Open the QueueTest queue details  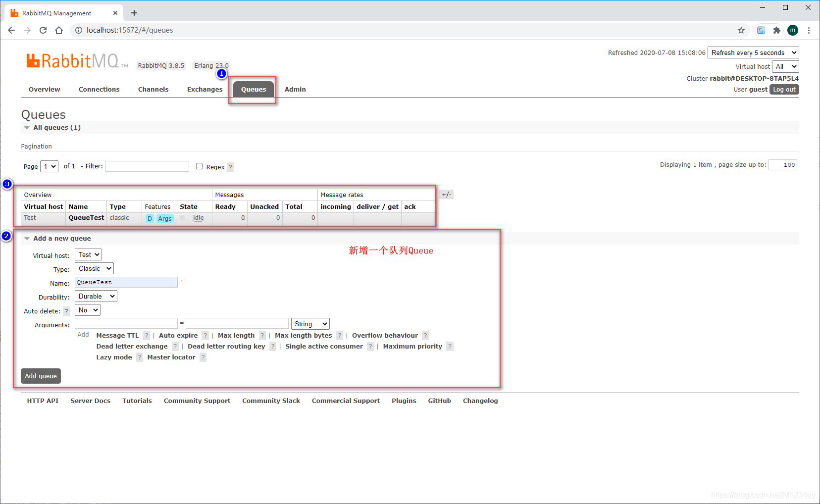coord(86,218)
